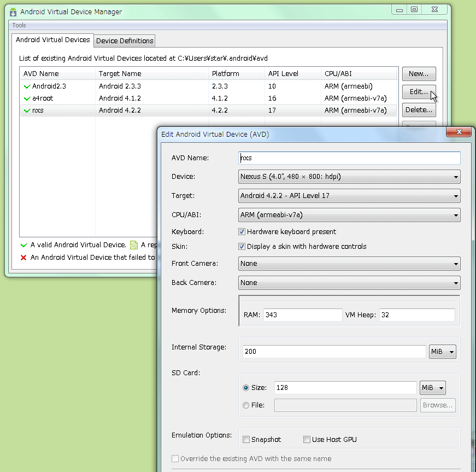Select the nxs row in AVD list
Viewport: 476px width, 472px height.
(209, 110)
